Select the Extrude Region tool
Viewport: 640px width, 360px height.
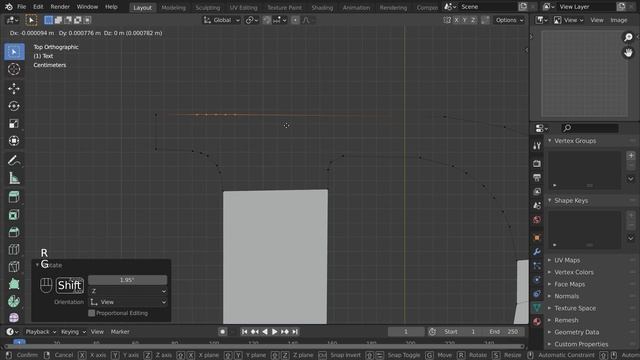click(x=14, y=197)
